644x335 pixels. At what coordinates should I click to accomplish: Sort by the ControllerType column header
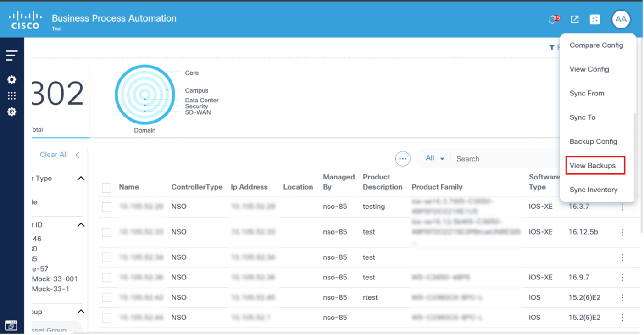tap(197, 187)
